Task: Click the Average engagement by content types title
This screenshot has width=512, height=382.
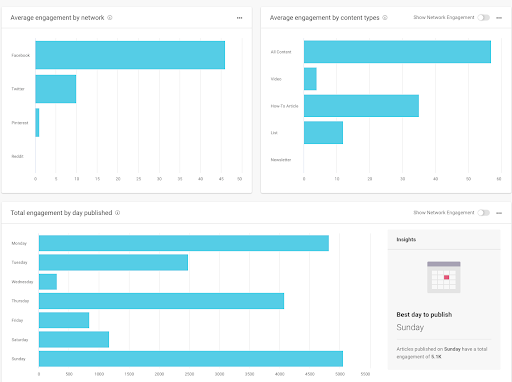Action: point(324,18)
